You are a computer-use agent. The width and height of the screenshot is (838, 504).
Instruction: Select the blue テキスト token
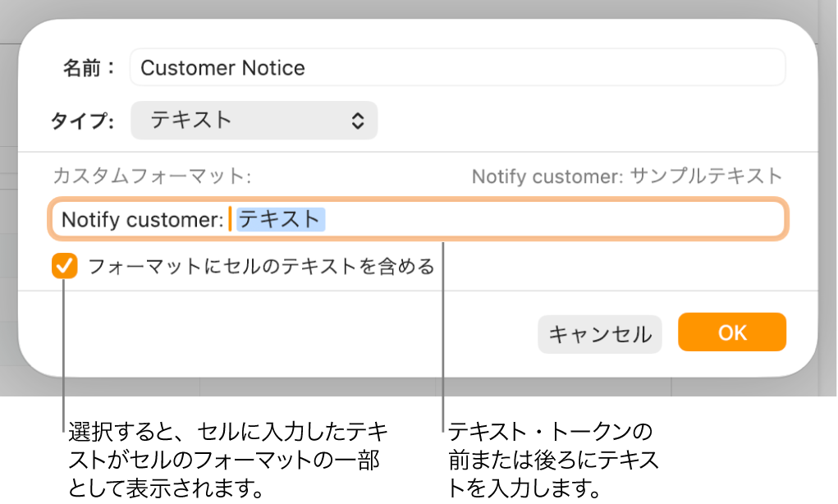click(x=281, y=220)
